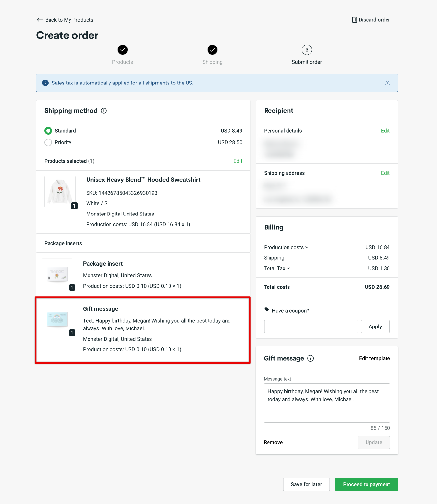The height and width of the screenshot is (504, 437).
Task: Save the order for later
Action: tap(306, 484)
